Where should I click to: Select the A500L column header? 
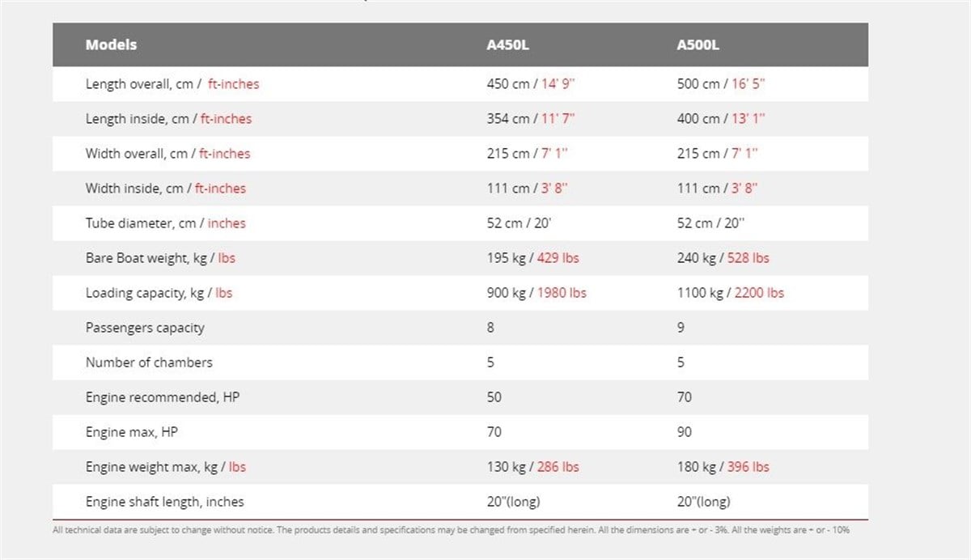tap(698, 45)
